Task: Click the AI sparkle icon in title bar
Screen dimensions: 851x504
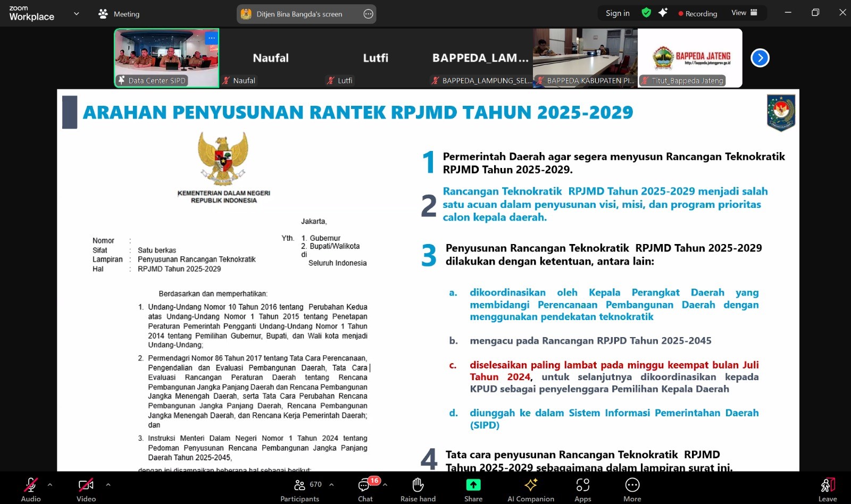Action: click(x=663, y=12)
